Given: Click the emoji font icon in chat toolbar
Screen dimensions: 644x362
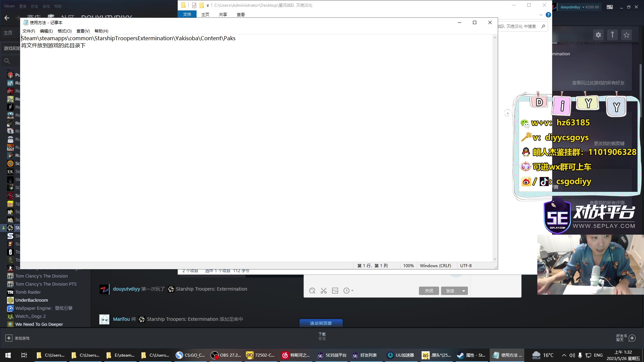Looking at the screenshot, I should click(312, 291).
